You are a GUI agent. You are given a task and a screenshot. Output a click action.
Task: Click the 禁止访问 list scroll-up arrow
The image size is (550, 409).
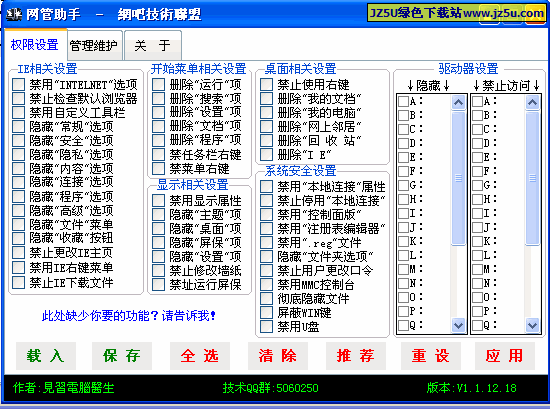pos(532,102)
